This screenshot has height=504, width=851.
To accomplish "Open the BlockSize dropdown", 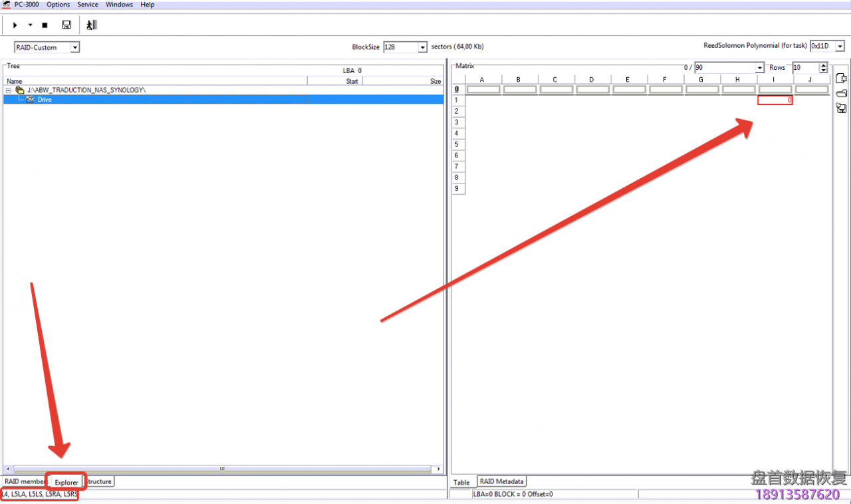I will coord(422,48).
